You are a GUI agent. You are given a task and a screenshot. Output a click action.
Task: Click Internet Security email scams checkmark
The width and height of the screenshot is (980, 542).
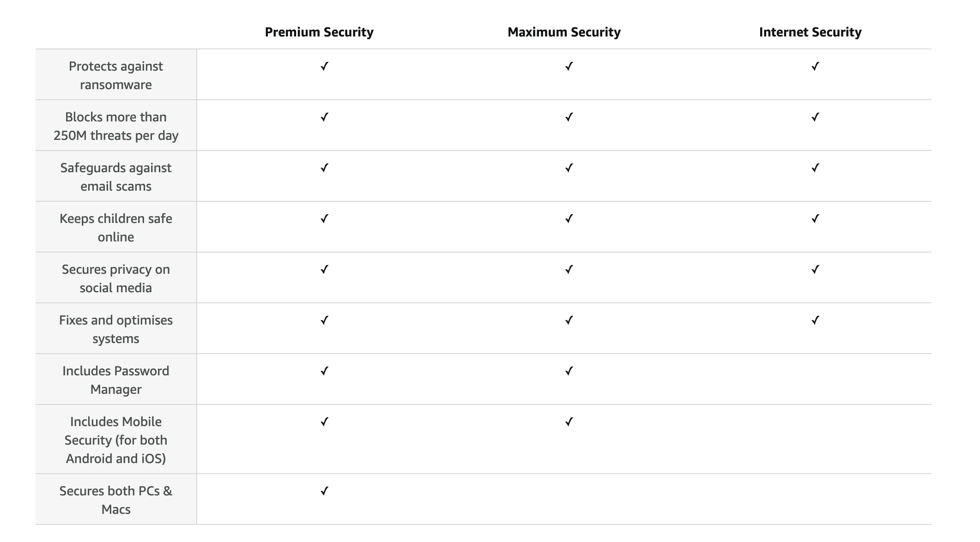tap(815, 168)
